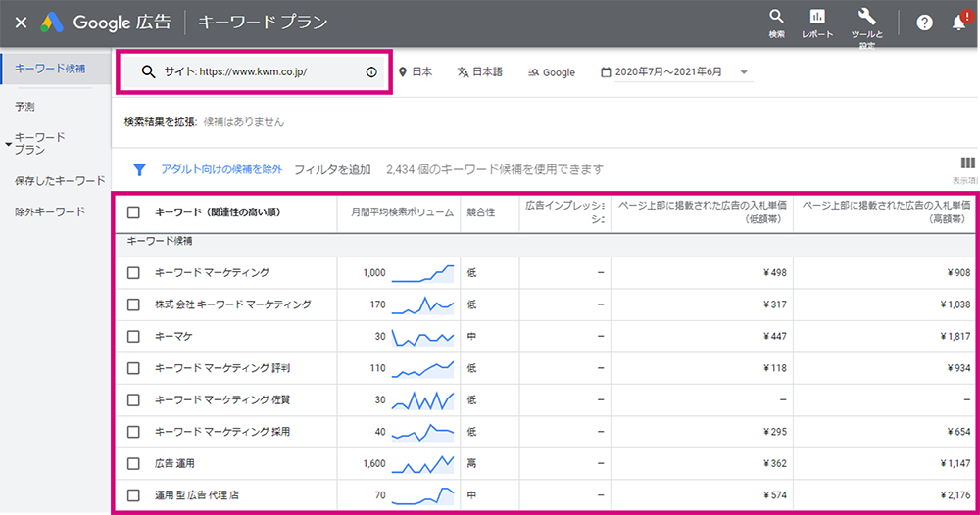Click trend sparkline for 広告 運用 row
980x515 pixels.
pos(422,464)
